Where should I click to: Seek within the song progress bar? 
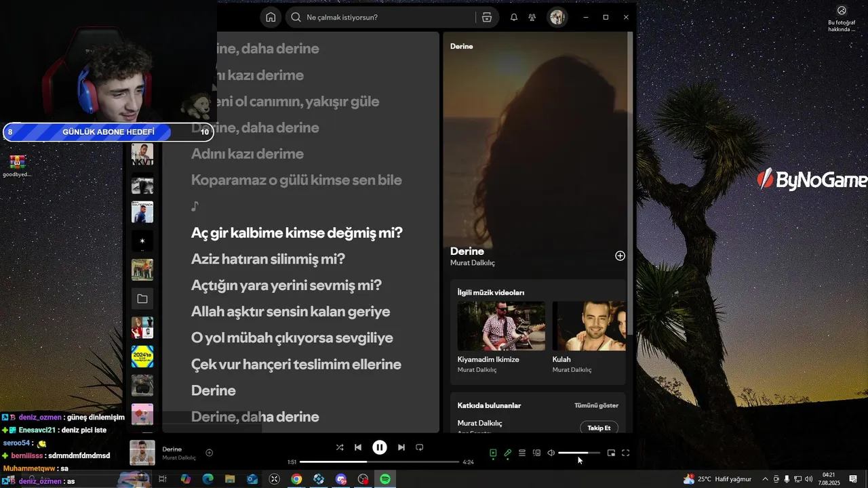tap(380, 462)
